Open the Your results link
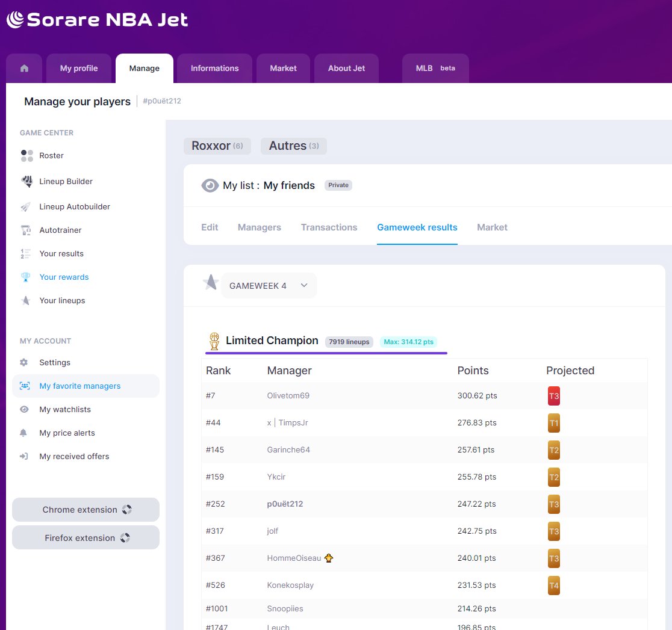Image resolution: width=672 pixels, height=630 pixels. pyautogui.click(x=61, y=253)
